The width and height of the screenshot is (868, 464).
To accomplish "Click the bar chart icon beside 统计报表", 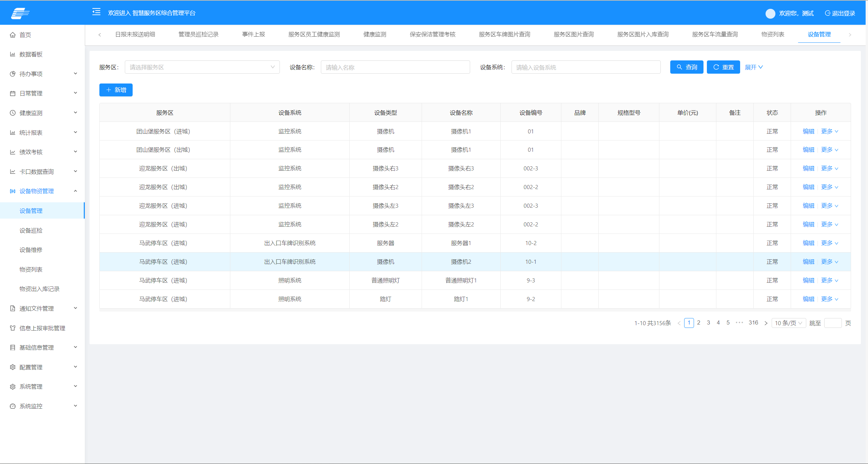I will coord(13,133).
